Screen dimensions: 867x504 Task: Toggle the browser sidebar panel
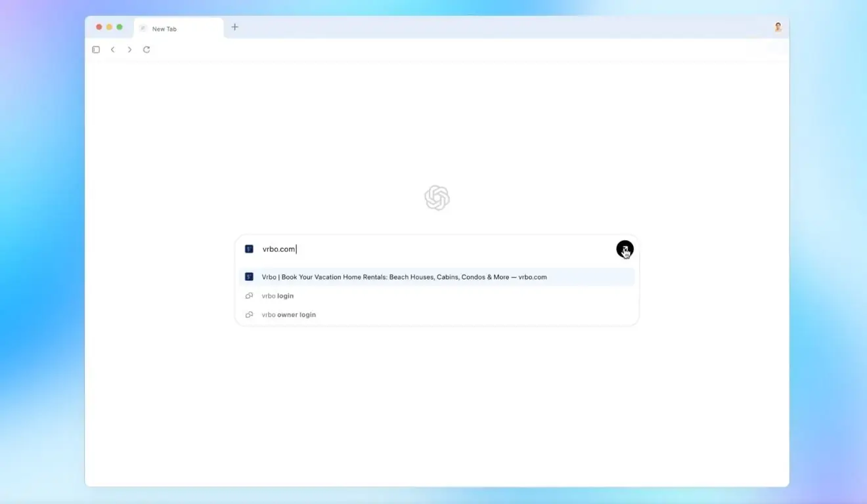tap(96, 49)
